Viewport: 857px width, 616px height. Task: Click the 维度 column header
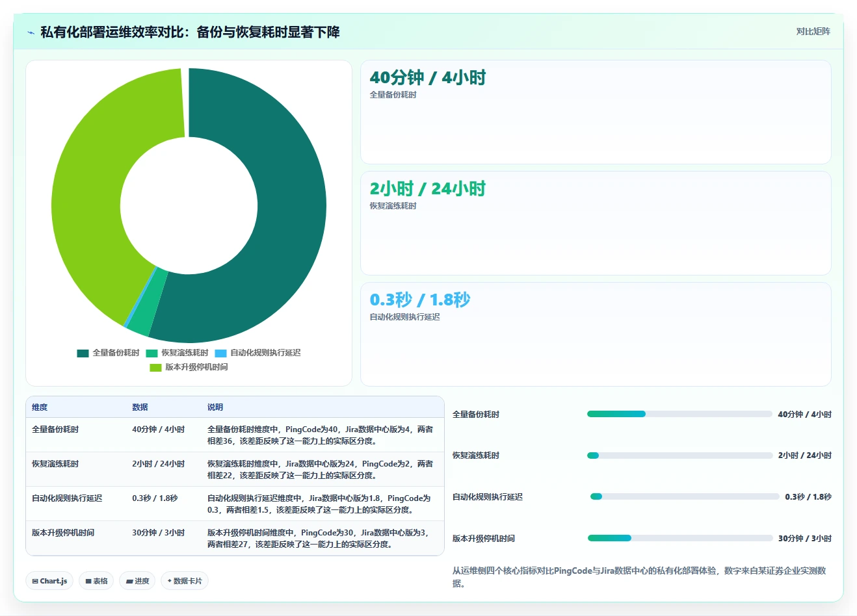[40, 407]
